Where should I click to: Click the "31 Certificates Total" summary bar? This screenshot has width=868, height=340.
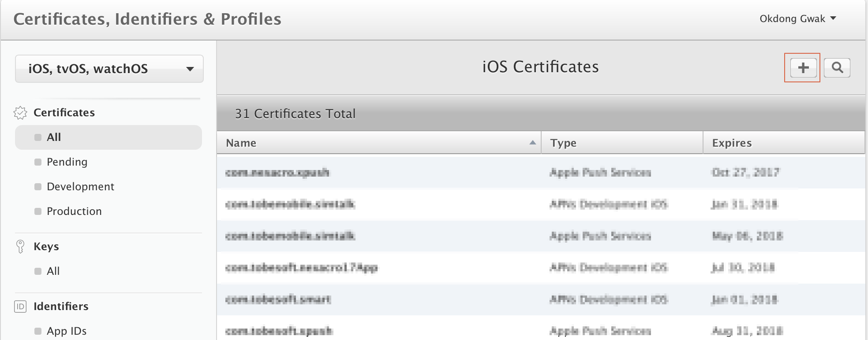(x=541, y=114)
